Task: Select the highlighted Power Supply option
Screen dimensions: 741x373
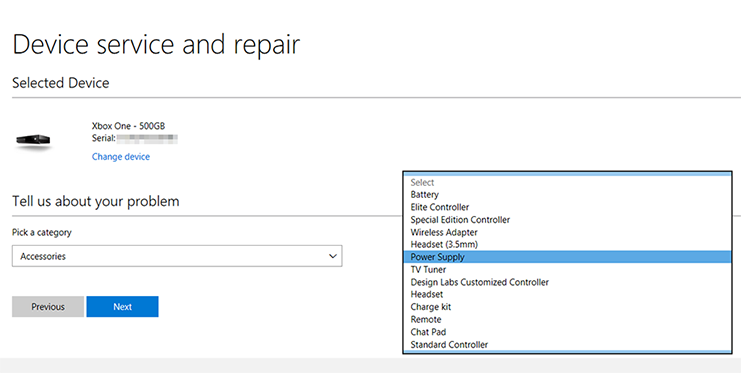Action: [567, 257]
